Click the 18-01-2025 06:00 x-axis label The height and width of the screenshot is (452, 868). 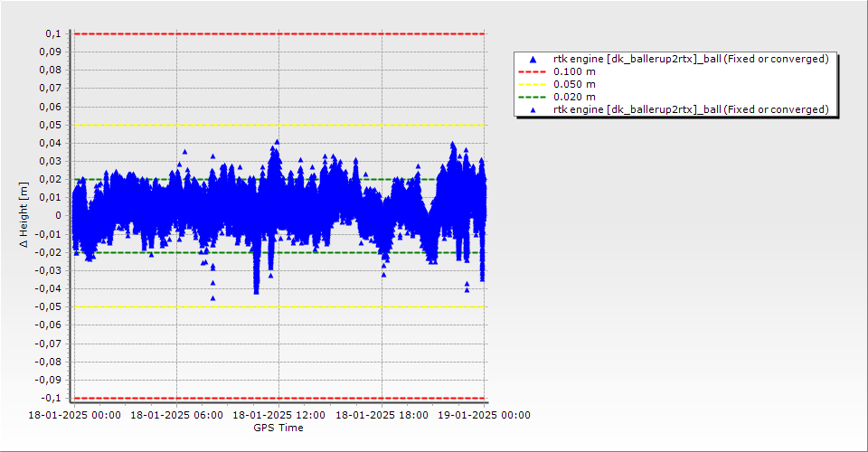click(176, 415)
